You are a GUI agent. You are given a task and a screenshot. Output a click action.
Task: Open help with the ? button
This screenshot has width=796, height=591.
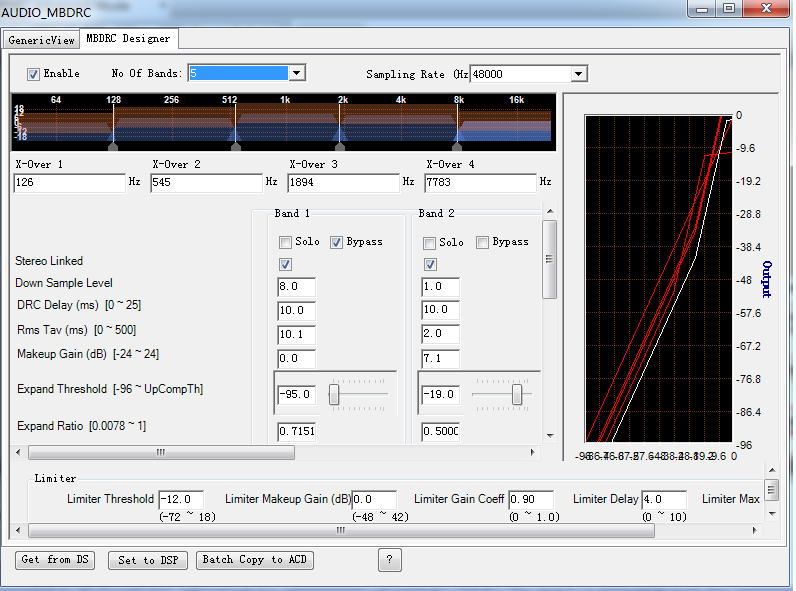tap(390, 560)
